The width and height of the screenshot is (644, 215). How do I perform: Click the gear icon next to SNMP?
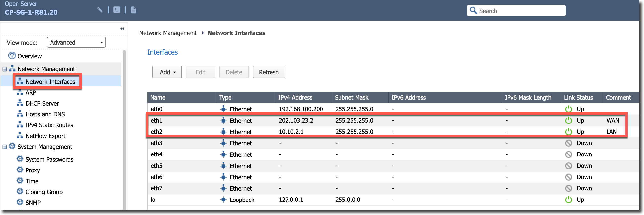point(20,202)
